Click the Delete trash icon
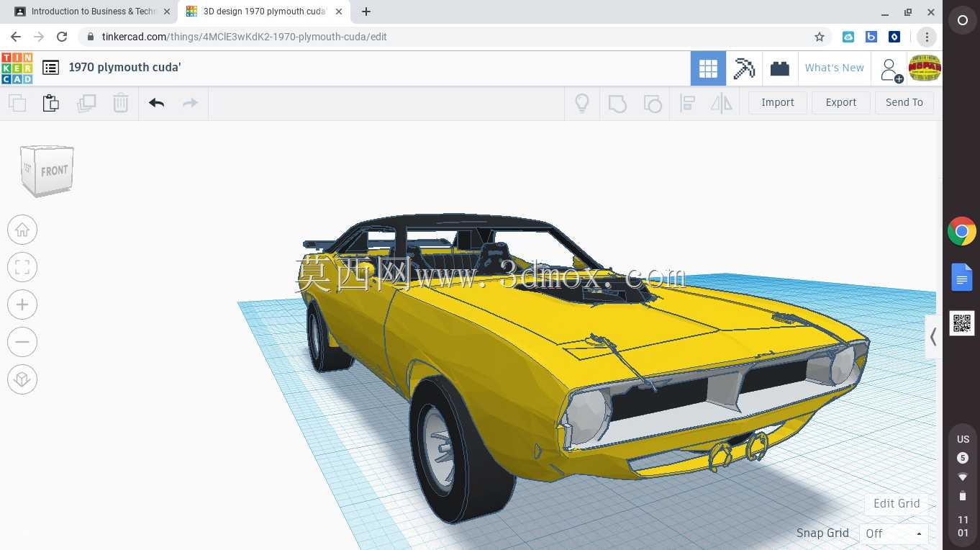 (x=121, y=103)
